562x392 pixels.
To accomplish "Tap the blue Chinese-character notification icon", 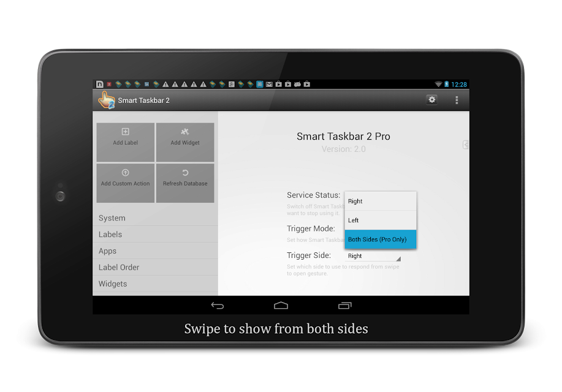I will [260, 84].
